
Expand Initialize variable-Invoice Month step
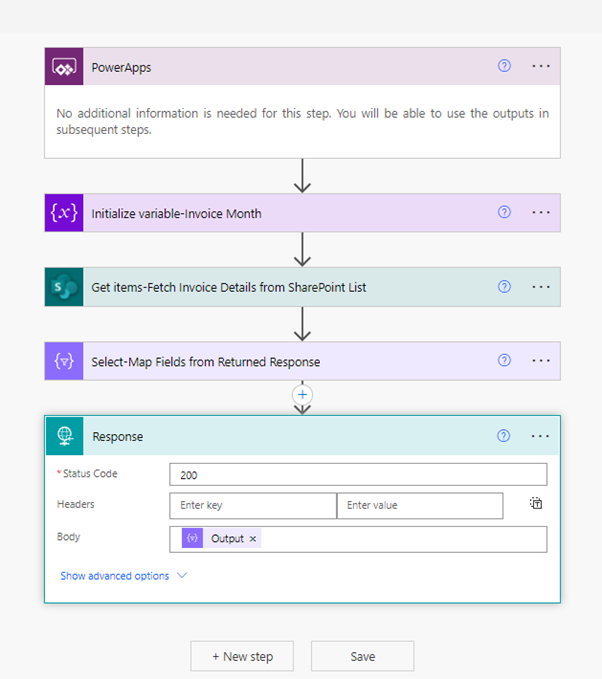(302, 213)
